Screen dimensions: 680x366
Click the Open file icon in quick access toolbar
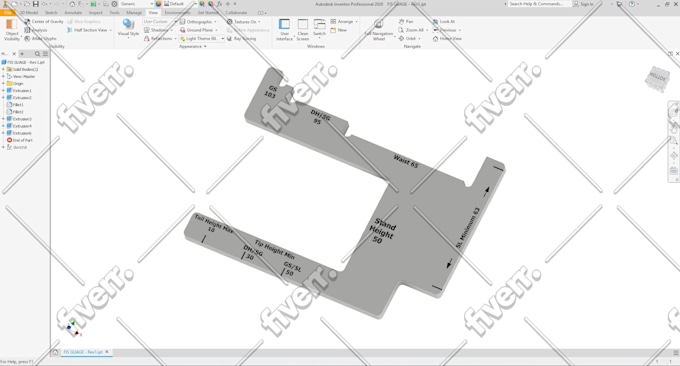click(x=26, y=4)
